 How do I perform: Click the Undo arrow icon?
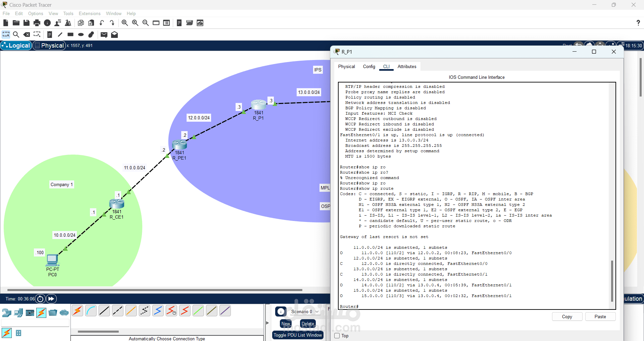pos(102,23)
